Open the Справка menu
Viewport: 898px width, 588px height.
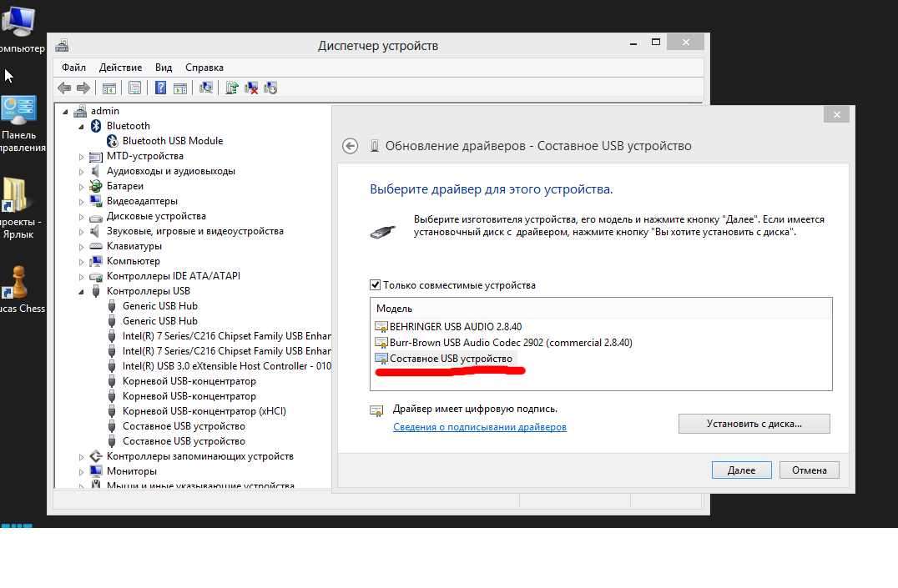[204, 68]
